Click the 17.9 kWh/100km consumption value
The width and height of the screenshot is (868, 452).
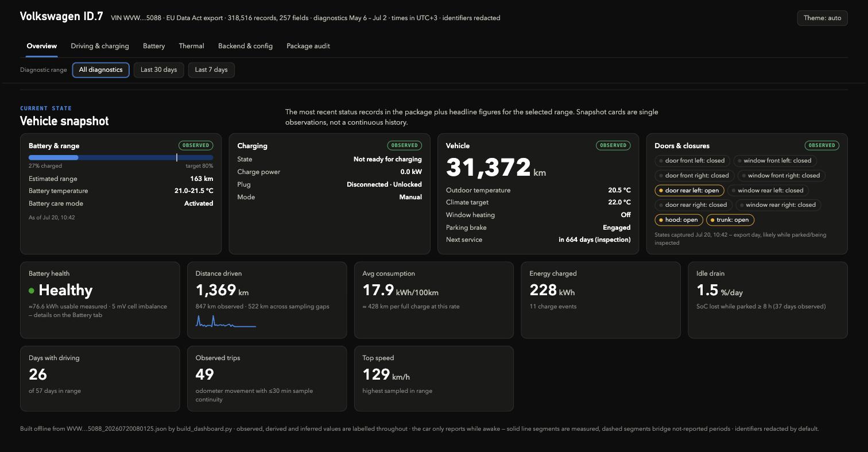400,291
